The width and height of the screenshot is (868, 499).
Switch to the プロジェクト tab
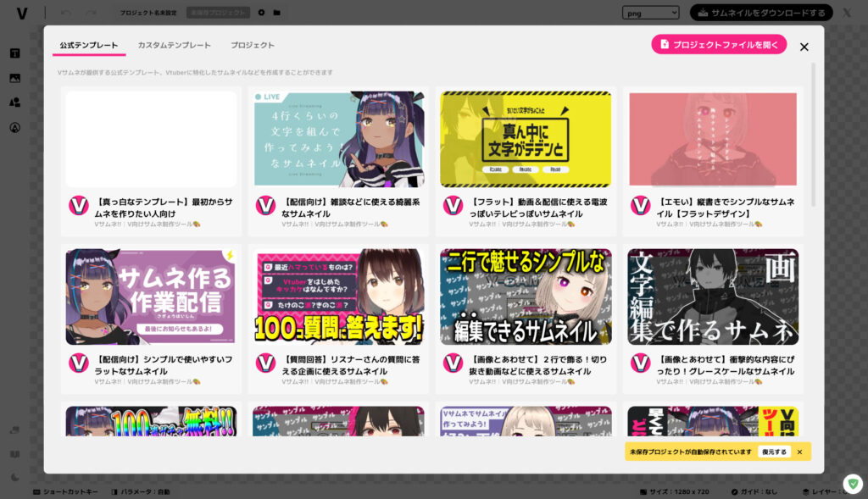coord(253,45)
